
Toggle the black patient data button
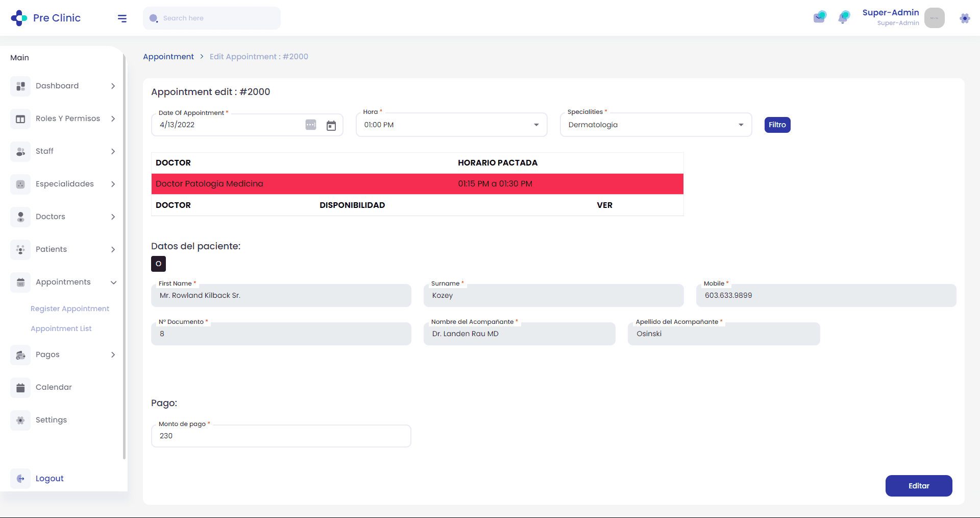158,264
